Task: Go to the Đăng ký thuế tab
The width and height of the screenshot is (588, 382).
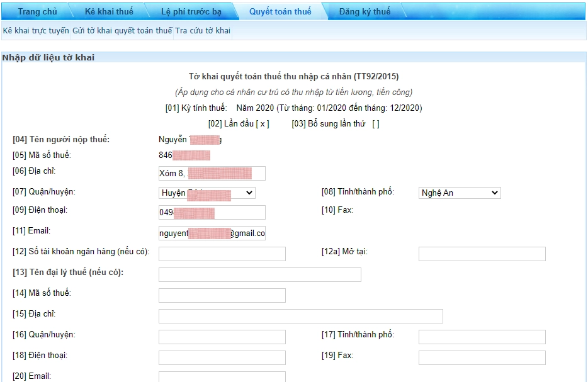Action: (364, 11)
